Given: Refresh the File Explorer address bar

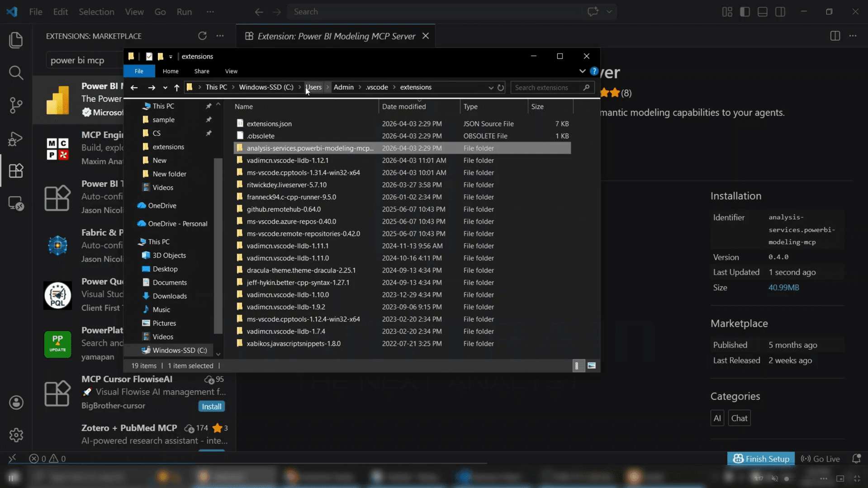Looking at the screenshot, I should [x=501, y=88].
